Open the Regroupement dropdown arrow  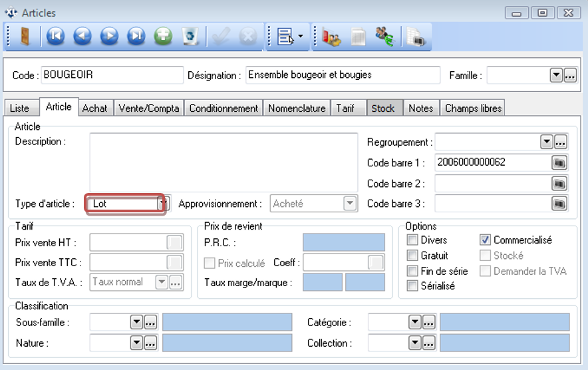pyautogui.click(x=547, y=142)
